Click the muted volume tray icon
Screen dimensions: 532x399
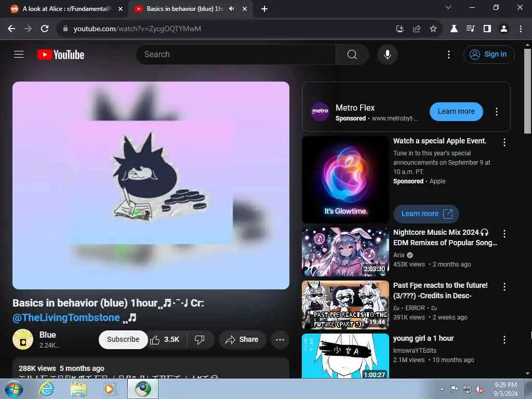[480, 390]
